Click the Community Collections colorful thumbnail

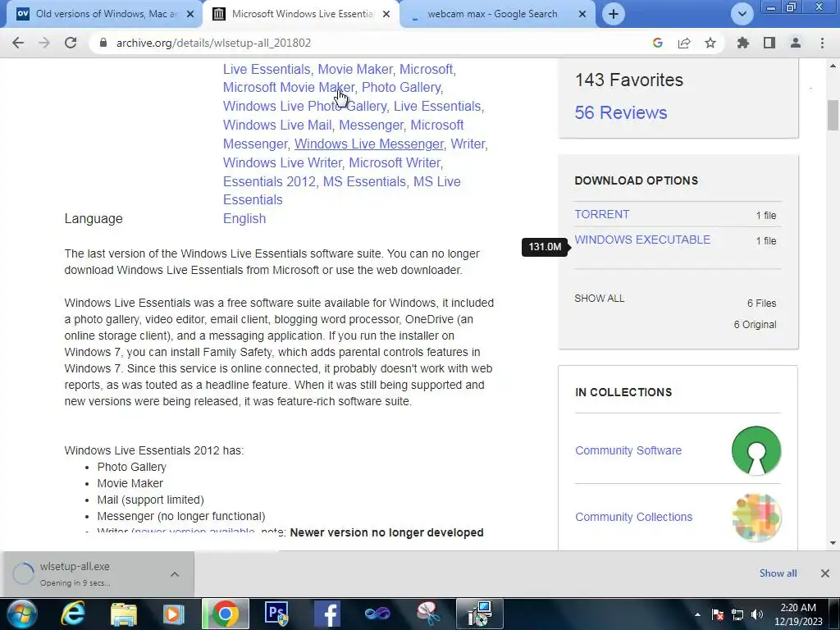click(x=756, y=518)
